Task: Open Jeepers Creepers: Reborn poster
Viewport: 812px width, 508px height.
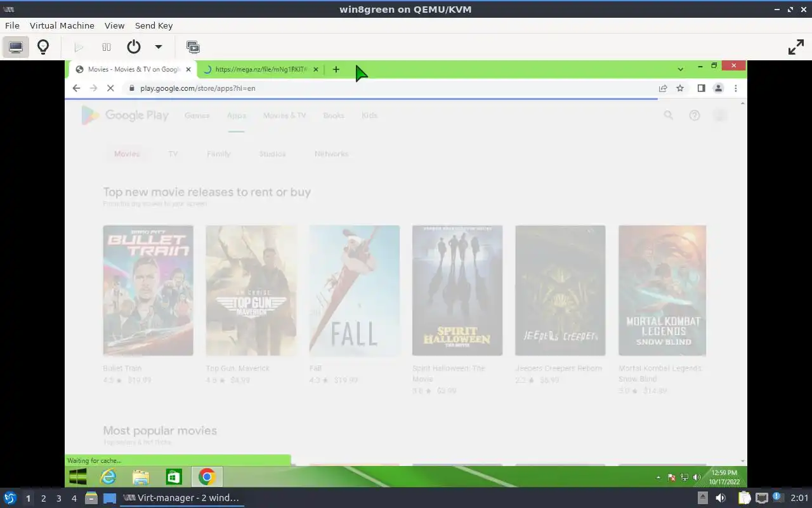Action: pyautogui.click(x=560, y=290)
